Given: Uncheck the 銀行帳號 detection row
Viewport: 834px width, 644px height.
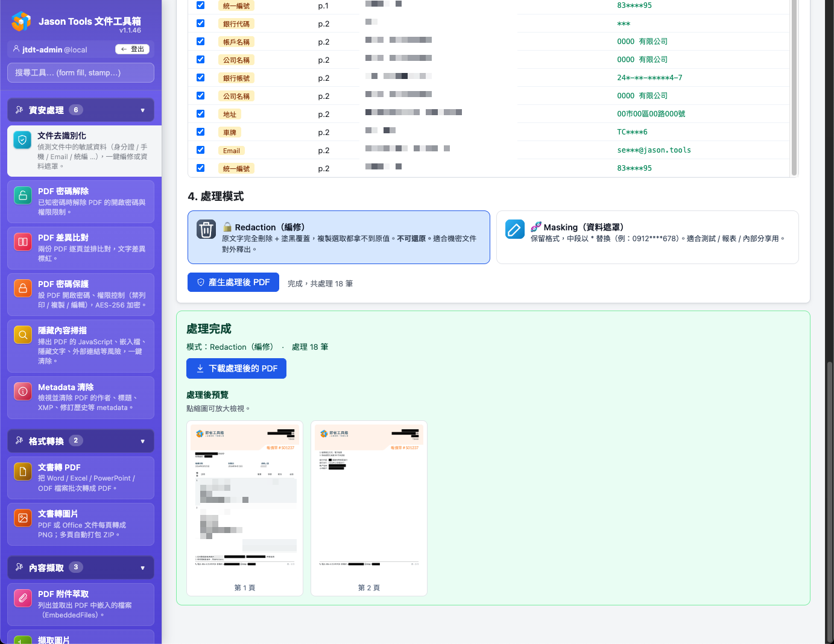Looking at the screenshot, I should [x=200, y=77].
